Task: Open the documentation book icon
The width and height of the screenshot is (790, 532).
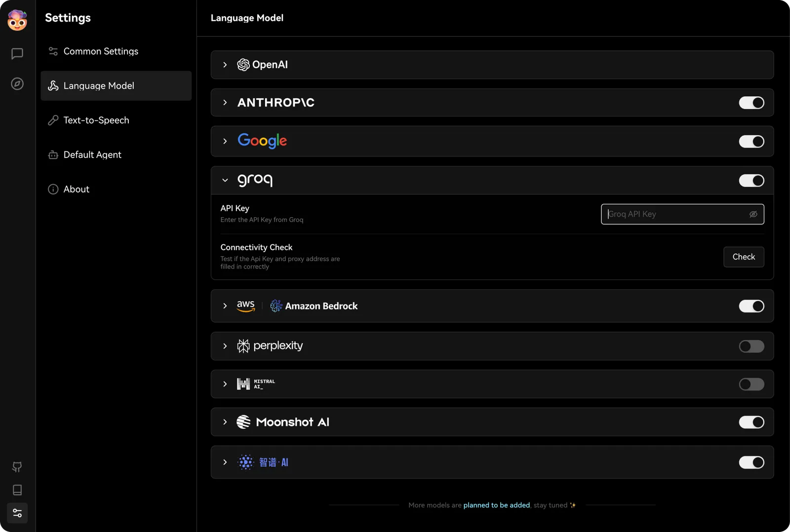Action: [x=17, y=490]
